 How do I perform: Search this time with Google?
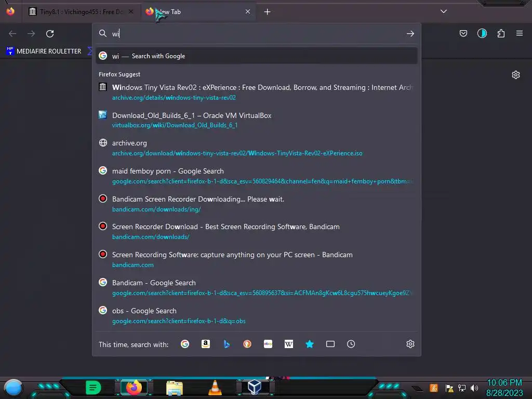coord(185,344)
